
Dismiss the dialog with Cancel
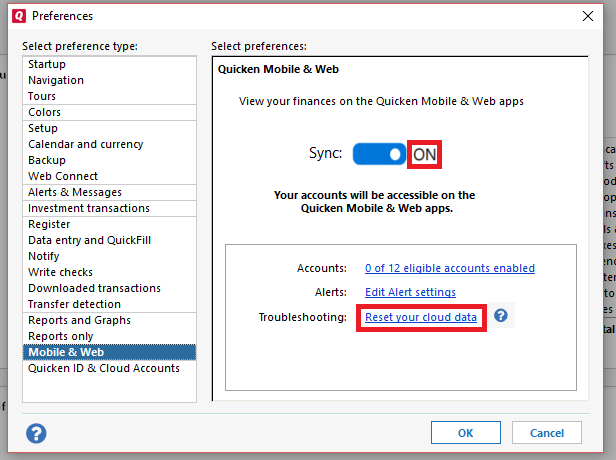coord(546,433)
